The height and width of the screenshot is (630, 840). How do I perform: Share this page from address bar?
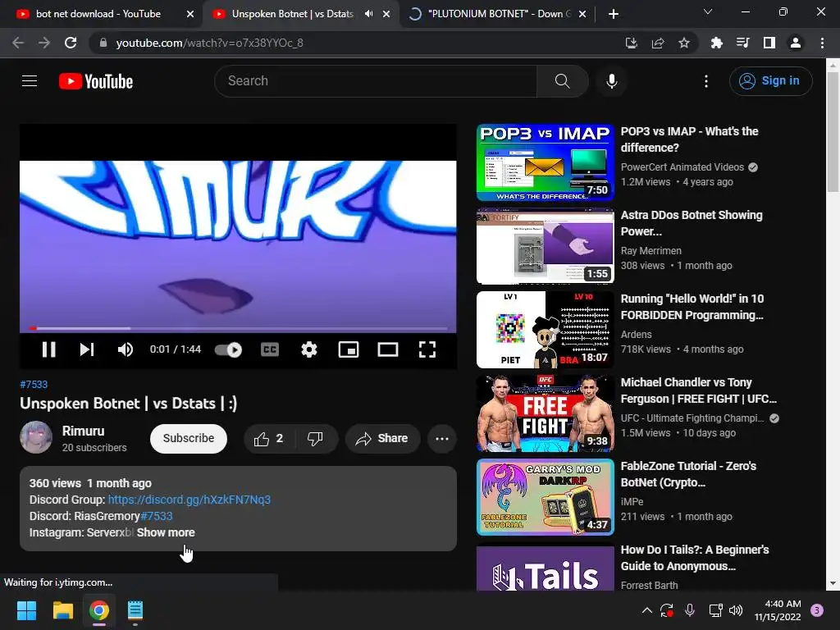[x=658, y=43]
